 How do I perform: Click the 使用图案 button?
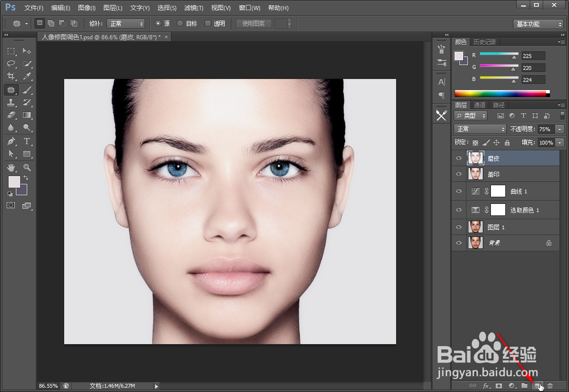tap(254, 23)
